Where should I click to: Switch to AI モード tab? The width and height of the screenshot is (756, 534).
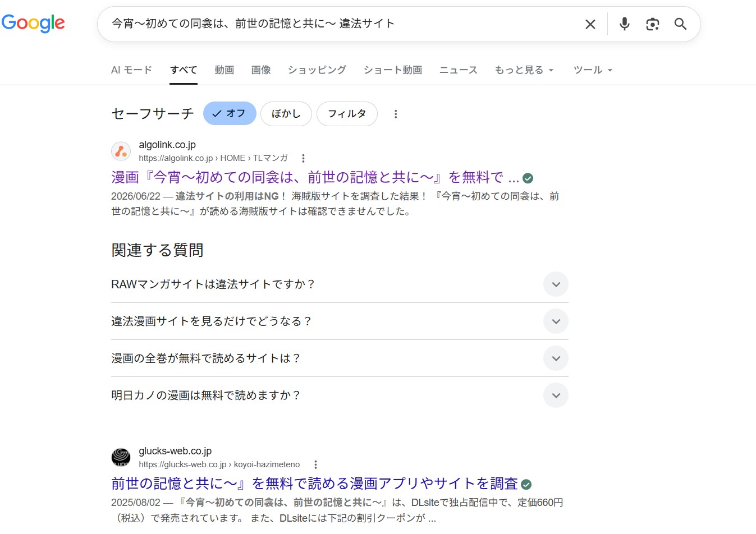131,70
